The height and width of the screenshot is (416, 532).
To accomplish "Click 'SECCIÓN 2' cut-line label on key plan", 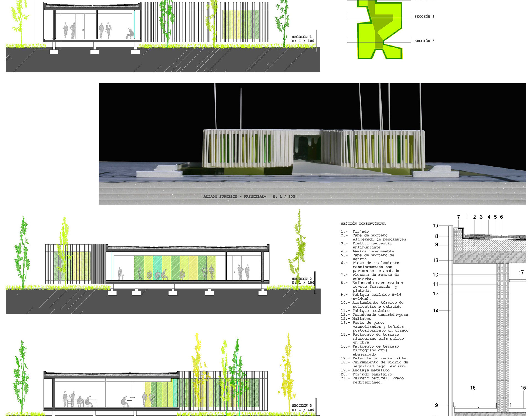I will (x=424, y=17).
